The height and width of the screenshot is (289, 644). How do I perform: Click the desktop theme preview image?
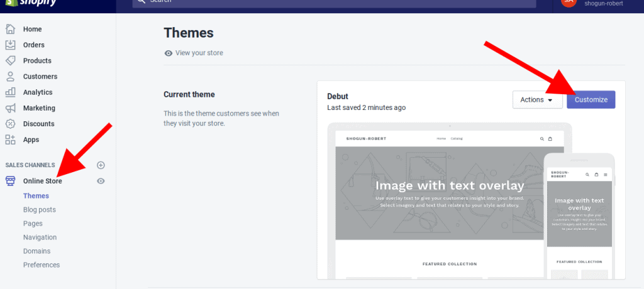point(450,201)
